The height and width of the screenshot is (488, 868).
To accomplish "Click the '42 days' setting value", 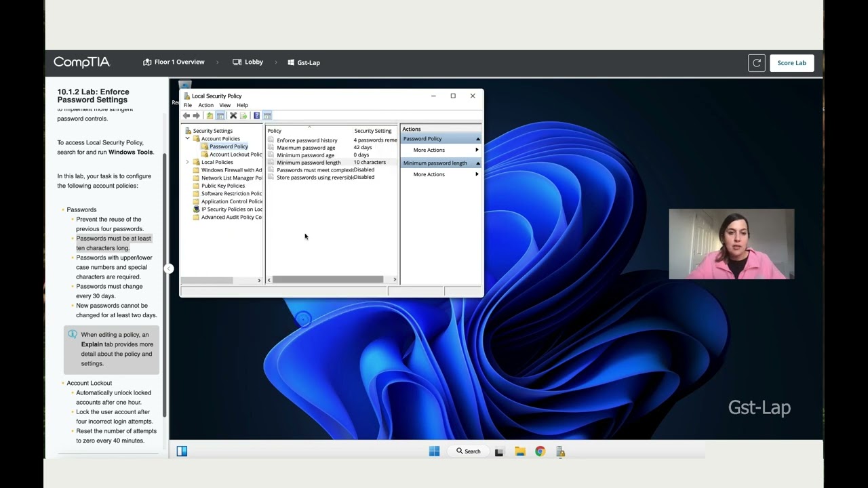I will tap(362, 148).
